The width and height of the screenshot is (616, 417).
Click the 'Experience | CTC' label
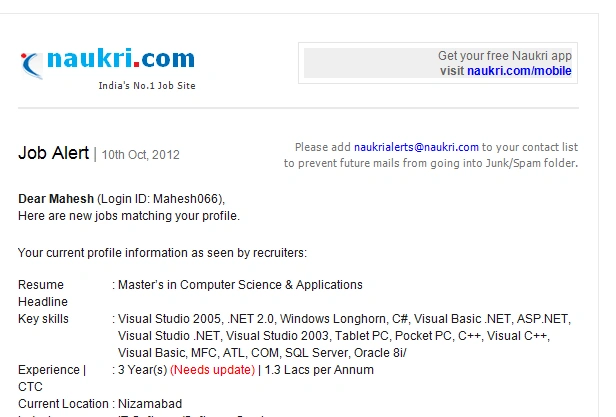pos(52,378)
